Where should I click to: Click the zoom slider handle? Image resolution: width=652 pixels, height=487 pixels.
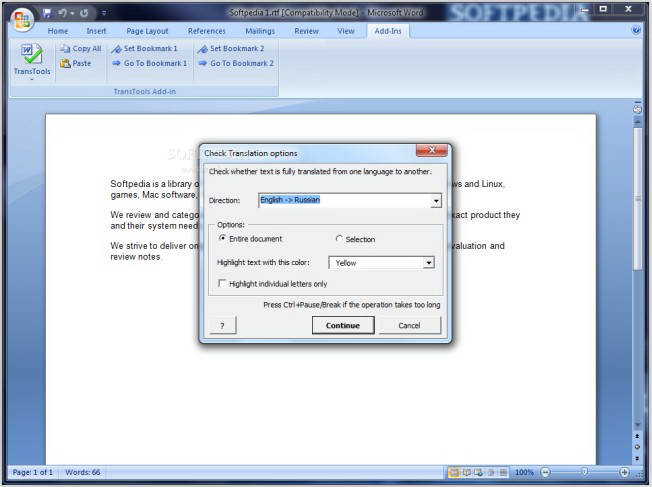pos(585,472)
